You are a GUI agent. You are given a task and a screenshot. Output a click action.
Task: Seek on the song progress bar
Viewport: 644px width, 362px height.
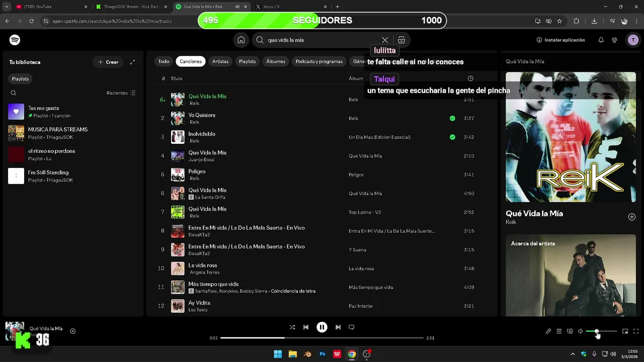[x=322, y=338]
